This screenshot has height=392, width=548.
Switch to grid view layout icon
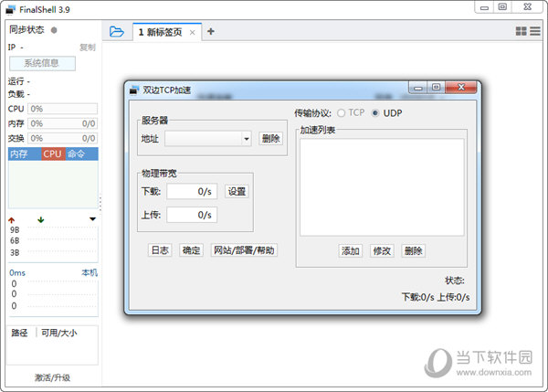(521, 31)
